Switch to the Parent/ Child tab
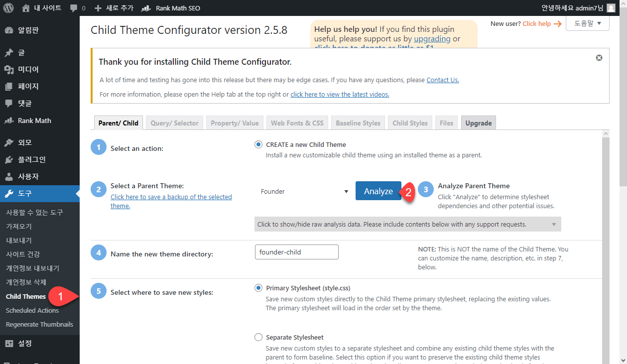 118,123
